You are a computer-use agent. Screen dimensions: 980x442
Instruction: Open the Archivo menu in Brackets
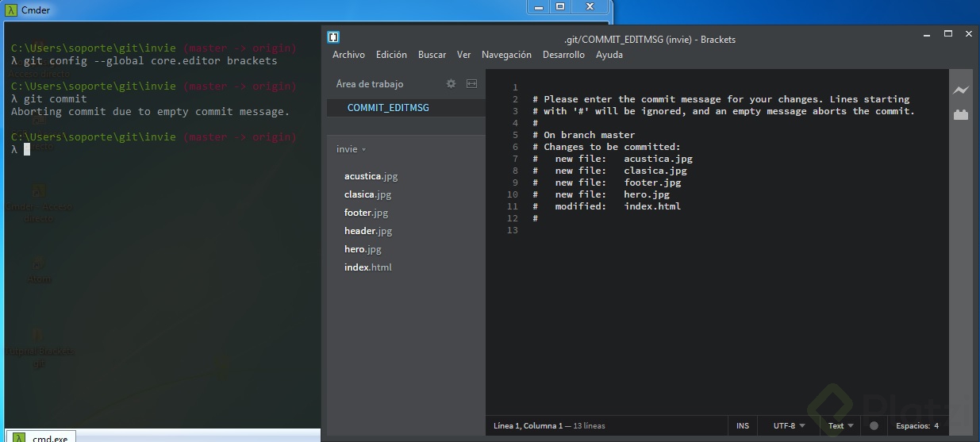pyautogui.click(x=348, y=55)
